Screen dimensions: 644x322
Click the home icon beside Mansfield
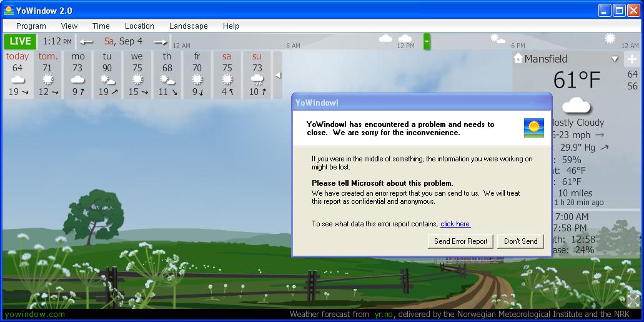[518, 58]
